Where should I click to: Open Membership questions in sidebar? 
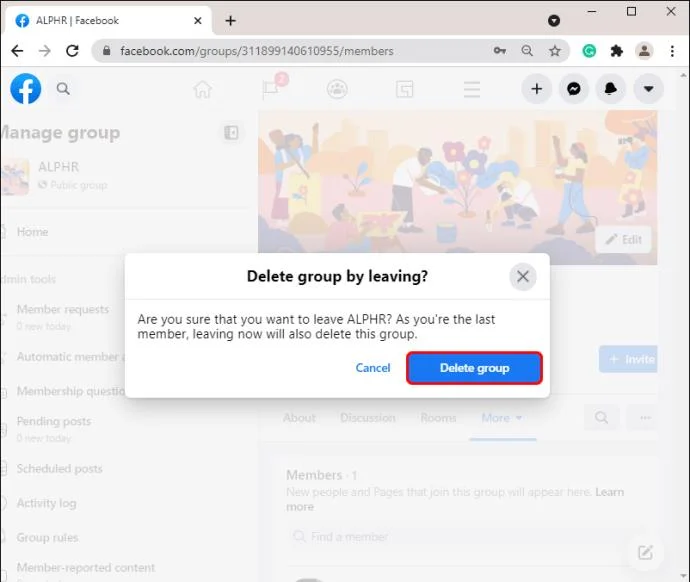point(71,391)
